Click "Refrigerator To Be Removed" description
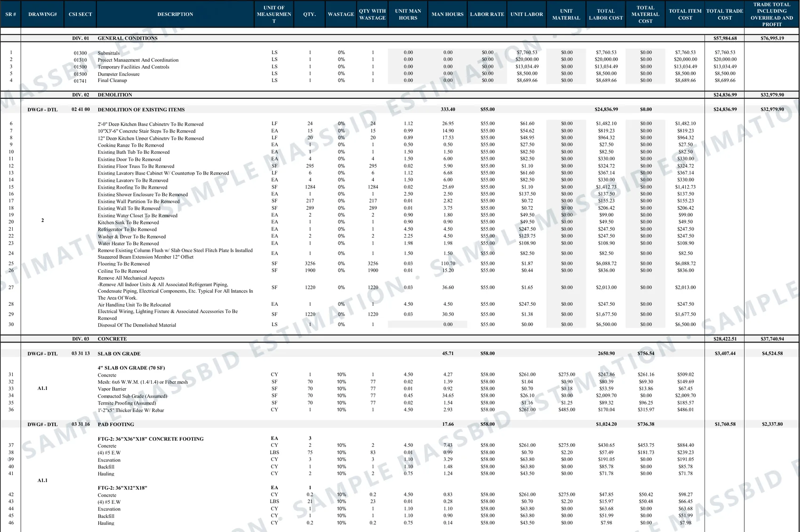The image size is (800, 532). click(x=127, y=230)
